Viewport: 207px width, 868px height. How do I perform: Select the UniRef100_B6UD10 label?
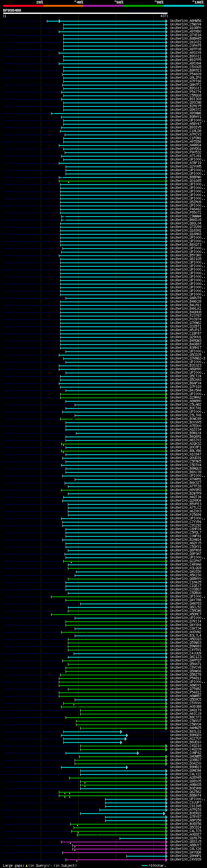pos(186,742)
